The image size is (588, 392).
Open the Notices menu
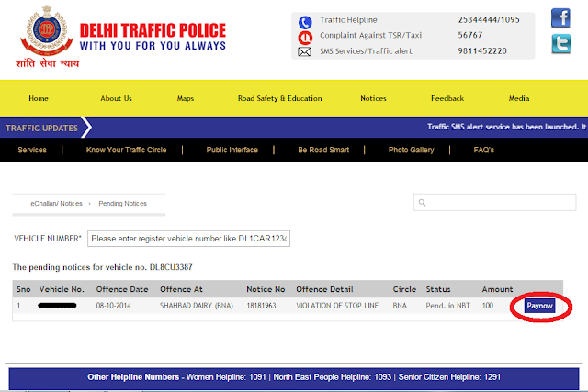pos(373,98)
